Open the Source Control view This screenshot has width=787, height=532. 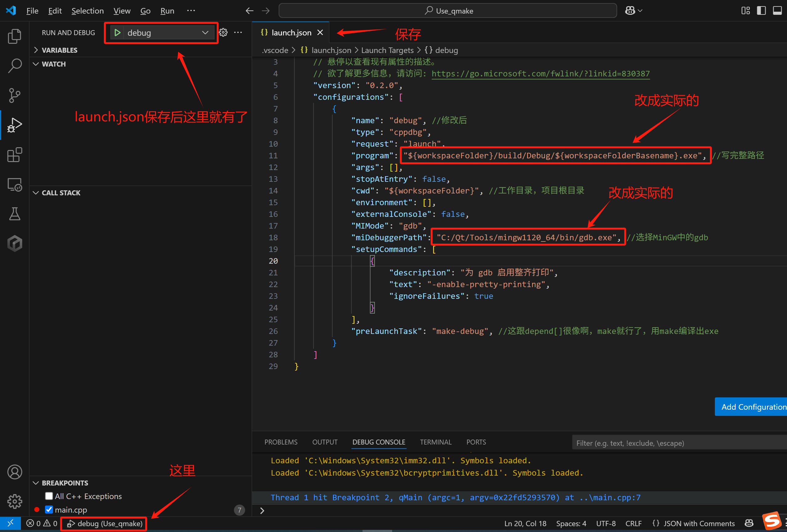coord(14,95)
